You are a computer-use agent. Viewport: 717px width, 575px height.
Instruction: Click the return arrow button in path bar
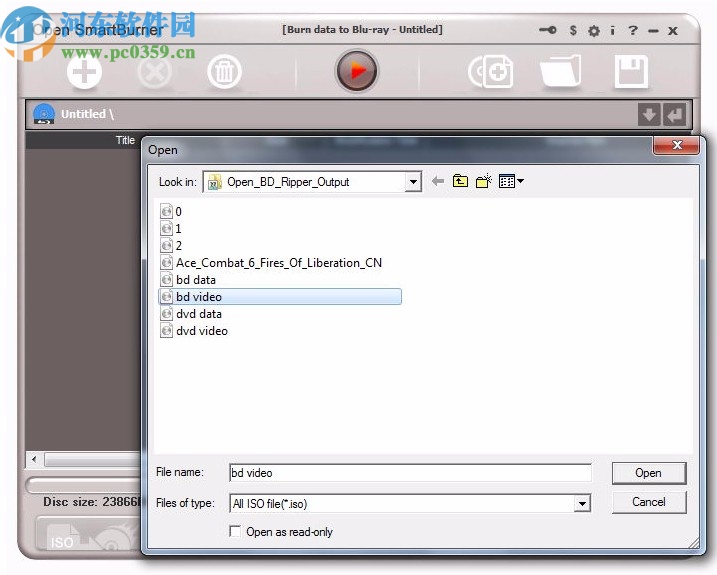674,114
